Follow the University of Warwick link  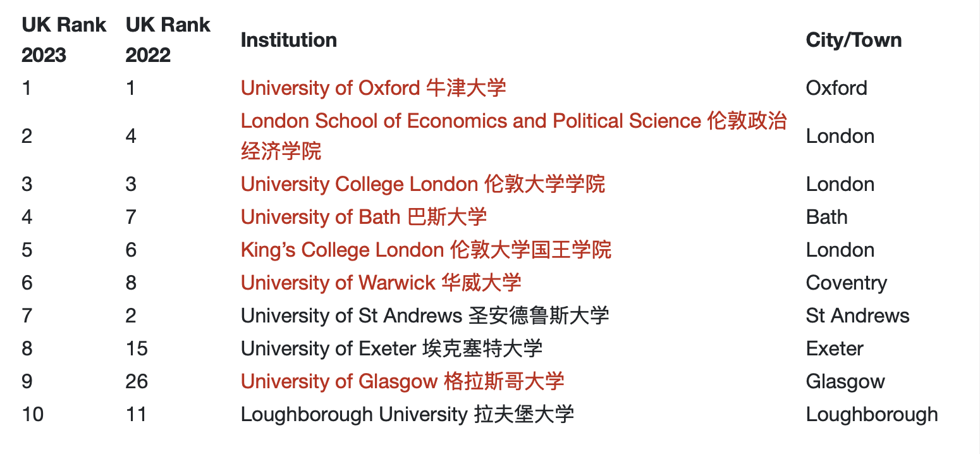pyautogui.click(x=381, y=283)
